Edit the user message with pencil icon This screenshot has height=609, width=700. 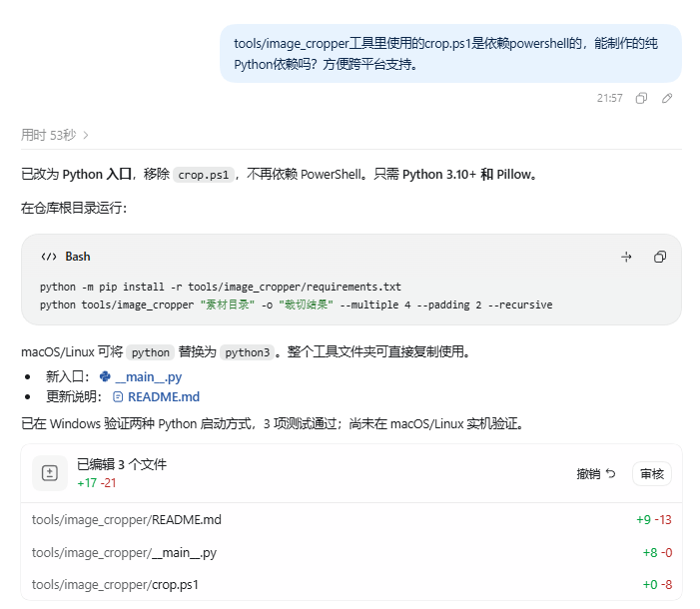tap(667, 98)
